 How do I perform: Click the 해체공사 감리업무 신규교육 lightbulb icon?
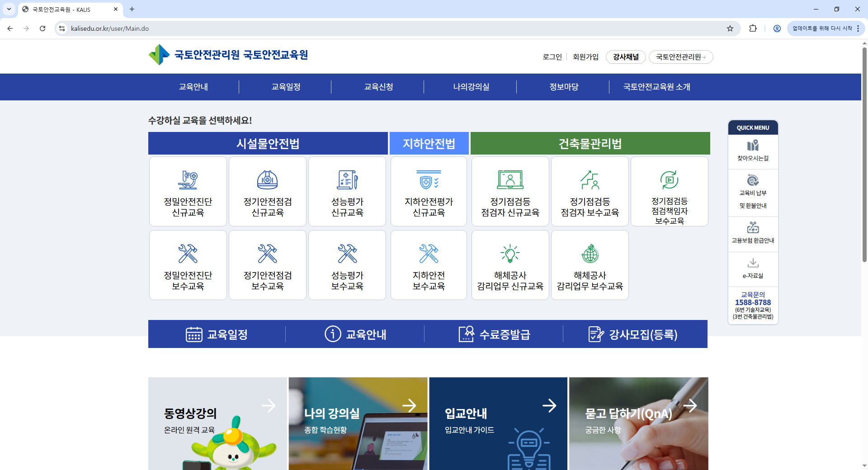(510, 254)
